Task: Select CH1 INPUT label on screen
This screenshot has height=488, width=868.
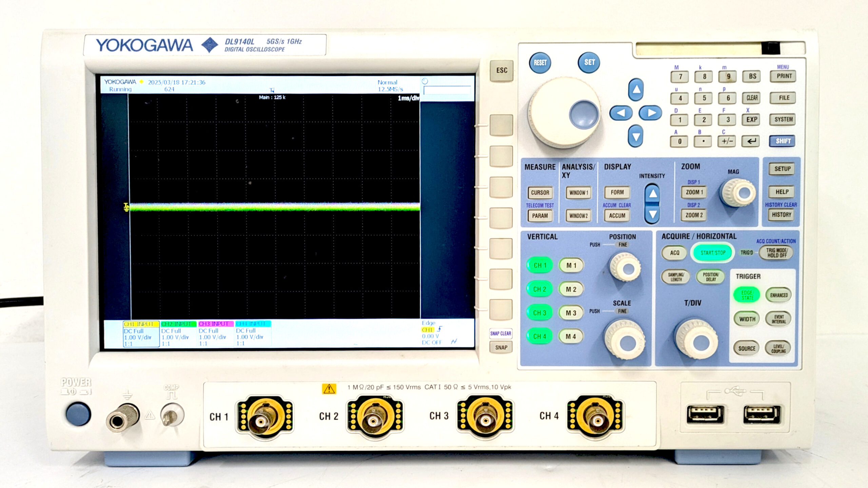Action: (x=141, y=324)
